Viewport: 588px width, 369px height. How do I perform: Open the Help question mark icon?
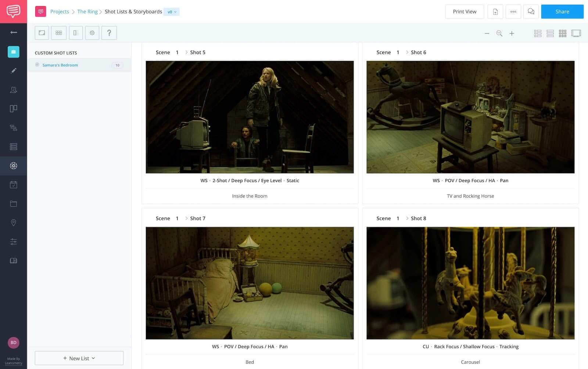point(109,33)
